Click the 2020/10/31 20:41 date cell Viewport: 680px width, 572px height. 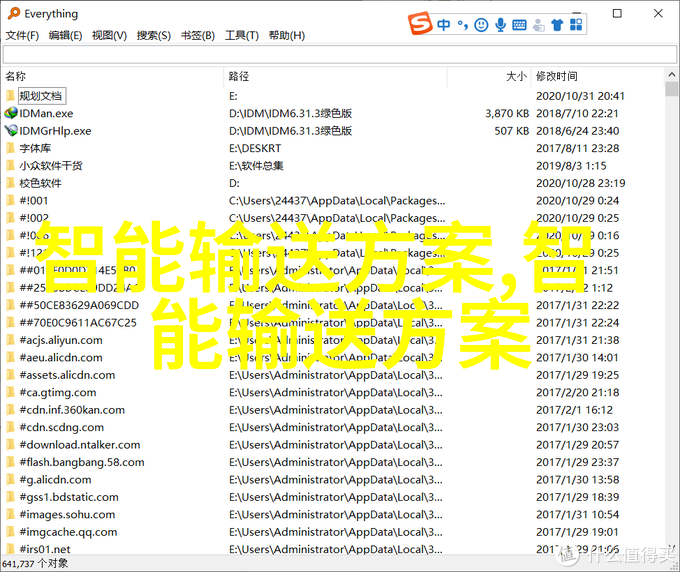pyautogui.click(x=580, y=96)
